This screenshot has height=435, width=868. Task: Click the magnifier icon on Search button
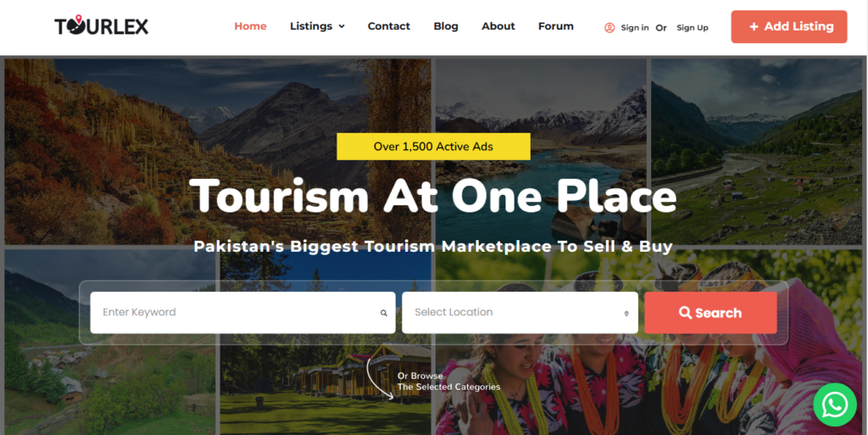tap(685, 313)
